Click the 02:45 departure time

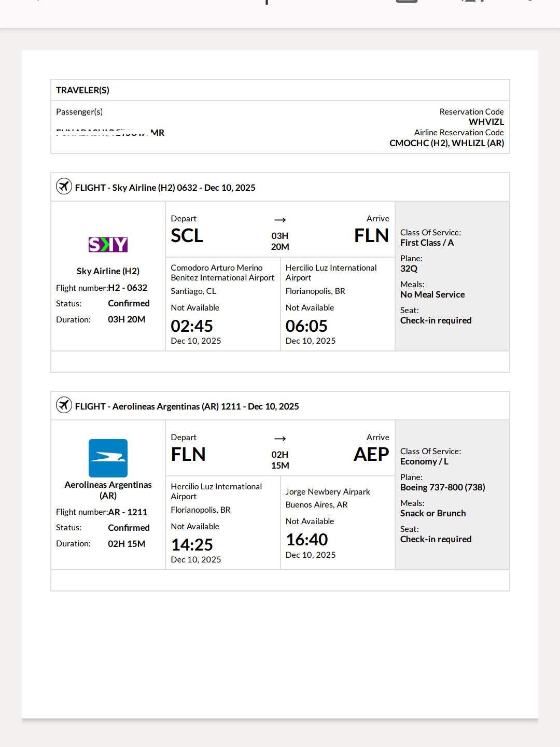click(x=192, y=326)
